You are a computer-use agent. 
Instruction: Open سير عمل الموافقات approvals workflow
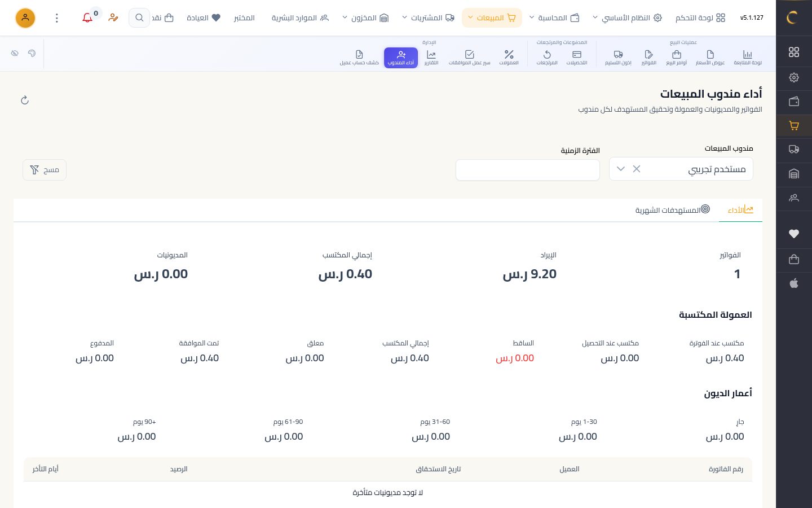tap(470, 58)
